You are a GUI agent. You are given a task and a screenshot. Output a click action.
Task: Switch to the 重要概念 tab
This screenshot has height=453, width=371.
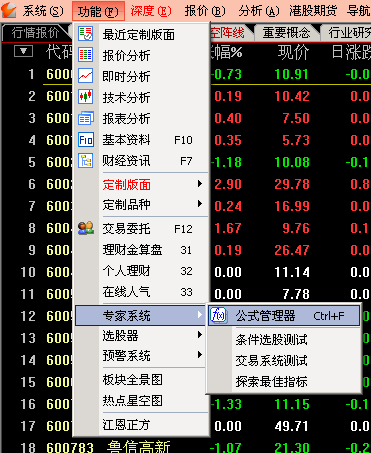(286, 33)
